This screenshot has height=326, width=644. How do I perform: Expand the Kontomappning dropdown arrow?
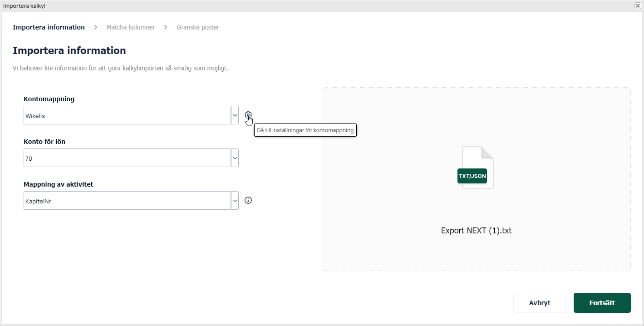pos(235,115)
